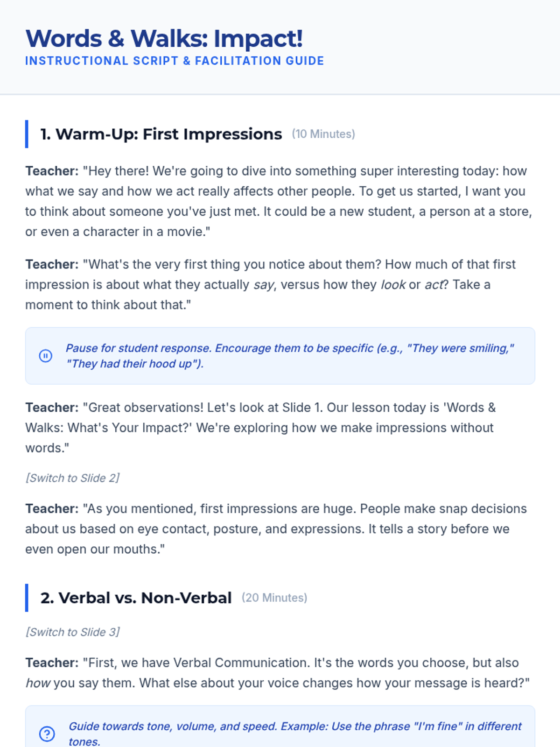Click paragraph starting 'What's the very first thing'
Image resolution: width=560 pixels, height=747 pixels.
point(271,284)
